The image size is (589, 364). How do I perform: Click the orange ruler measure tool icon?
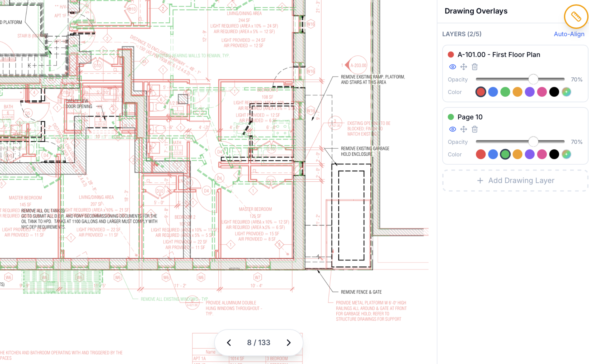[576, 17]
